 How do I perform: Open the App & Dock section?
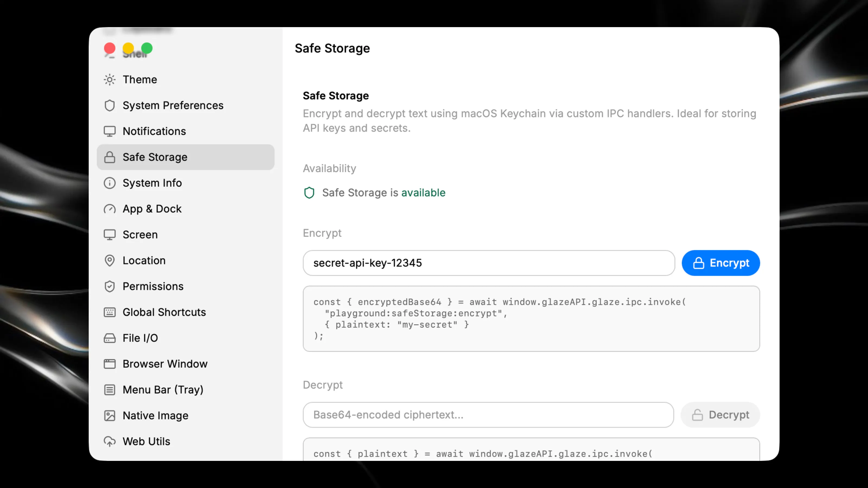click(x=185, y=209)
